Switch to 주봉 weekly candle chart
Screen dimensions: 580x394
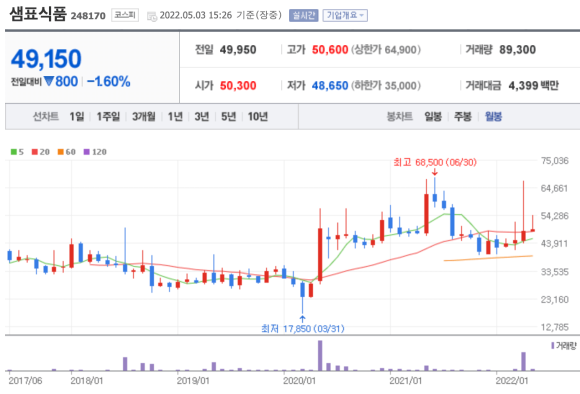point(463,117)
